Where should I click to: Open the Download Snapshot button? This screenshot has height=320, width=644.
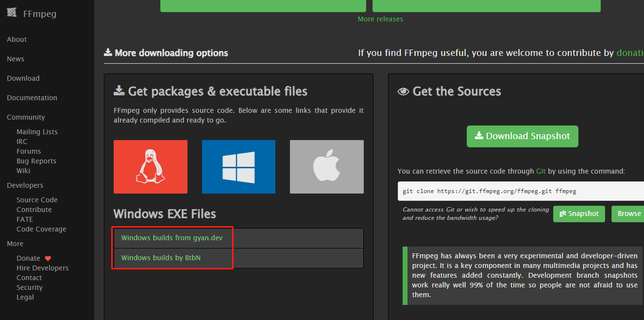click(x=522, y=136)
